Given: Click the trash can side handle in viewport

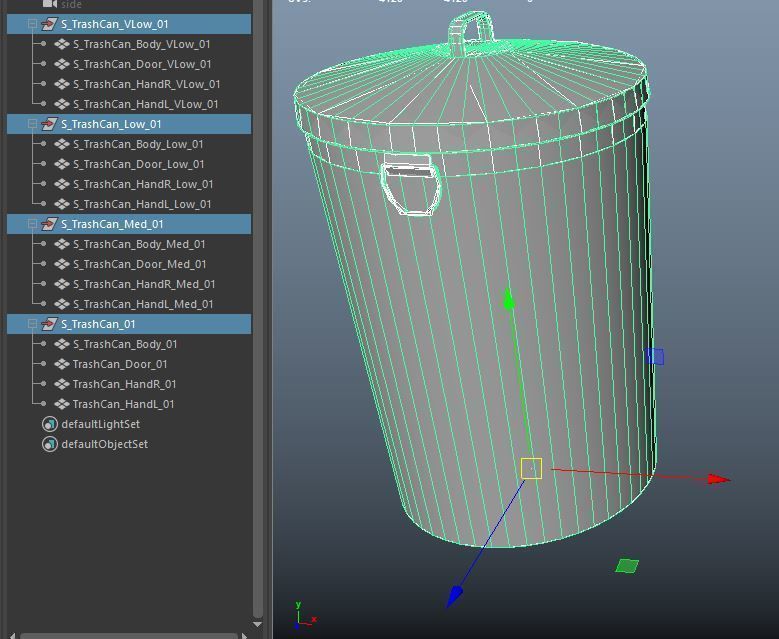Looking at the screenshot, I should point(410,184).
